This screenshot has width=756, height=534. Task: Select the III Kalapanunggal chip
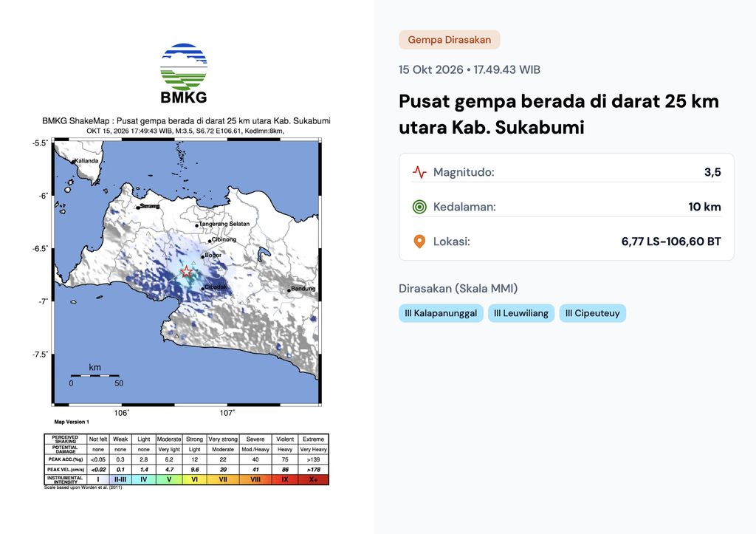441,313
